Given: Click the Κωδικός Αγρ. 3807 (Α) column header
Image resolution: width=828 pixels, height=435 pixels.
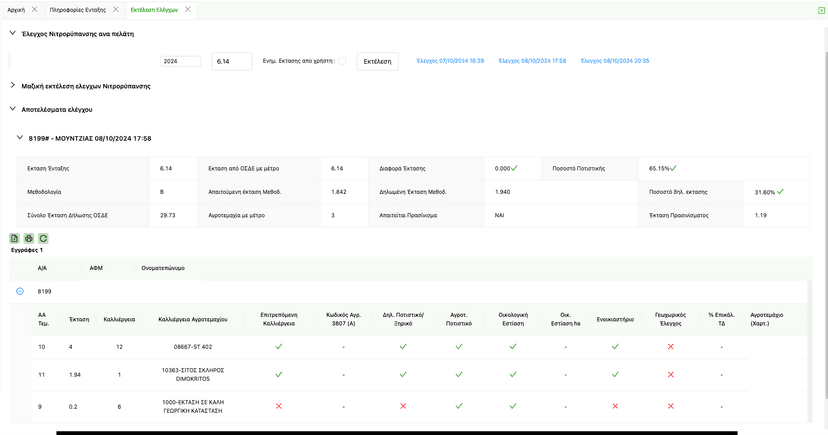Looking at the screenshot, I should [x=343, y=319].
